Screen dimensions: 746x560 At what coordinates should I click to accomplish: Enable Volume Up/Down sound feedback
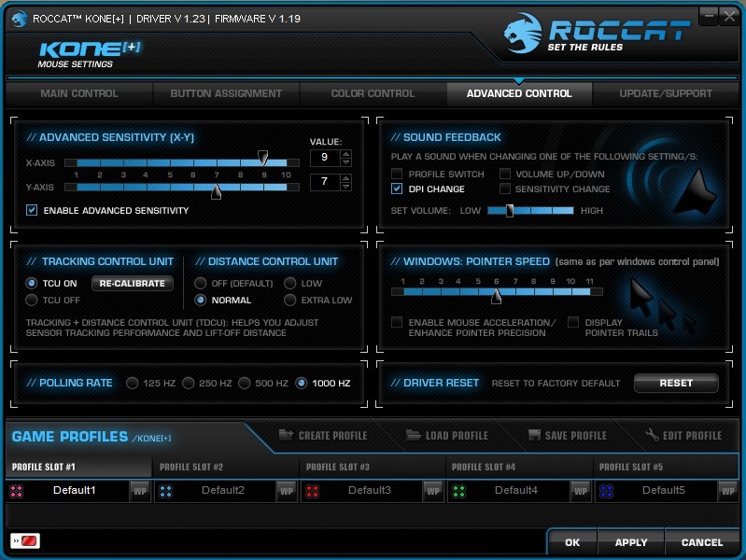(505, 174)
